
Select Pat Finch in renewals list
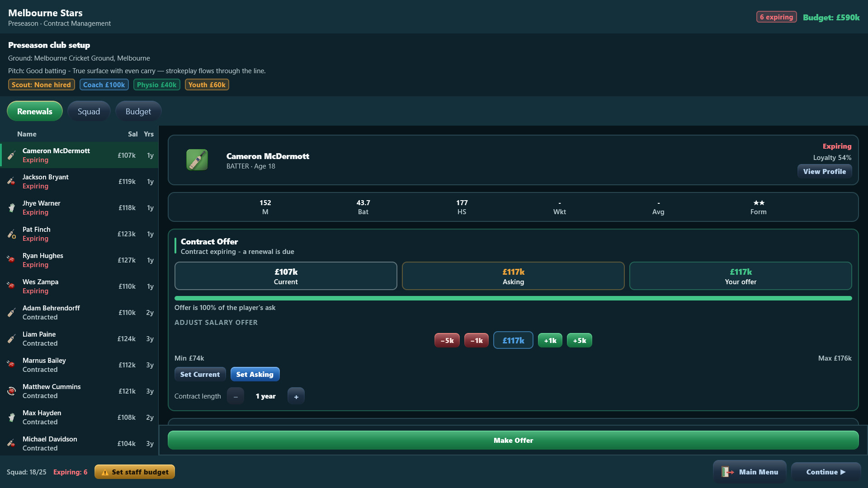[79, 234]
